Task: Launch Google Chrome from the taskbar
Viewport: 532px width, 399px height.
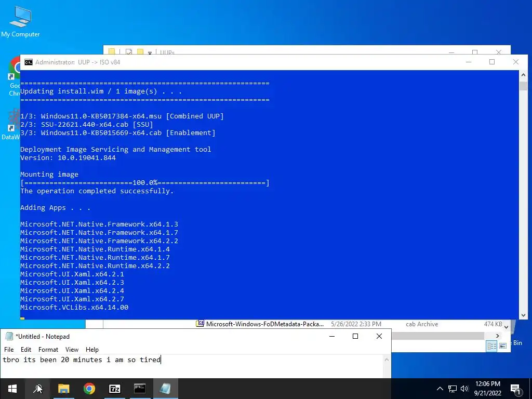Action: 89,389
